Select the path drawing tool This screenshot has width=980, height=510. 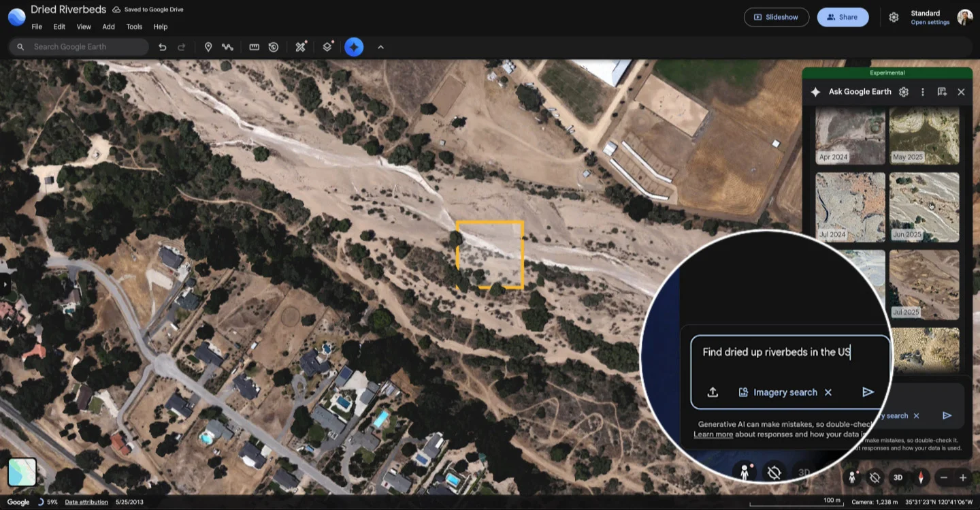click(227, 46)
